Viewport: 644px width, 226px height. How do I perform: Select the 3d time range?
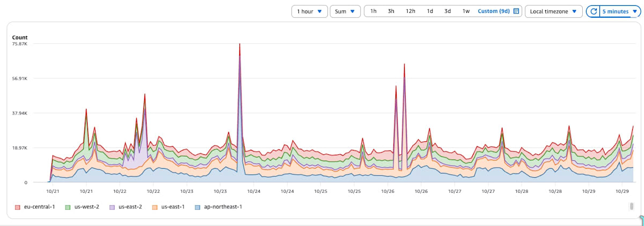tap(448, 11)
